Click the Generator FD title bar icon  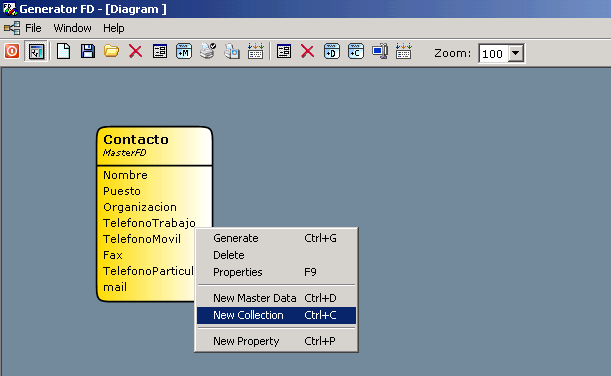click(x=10, y=9)
